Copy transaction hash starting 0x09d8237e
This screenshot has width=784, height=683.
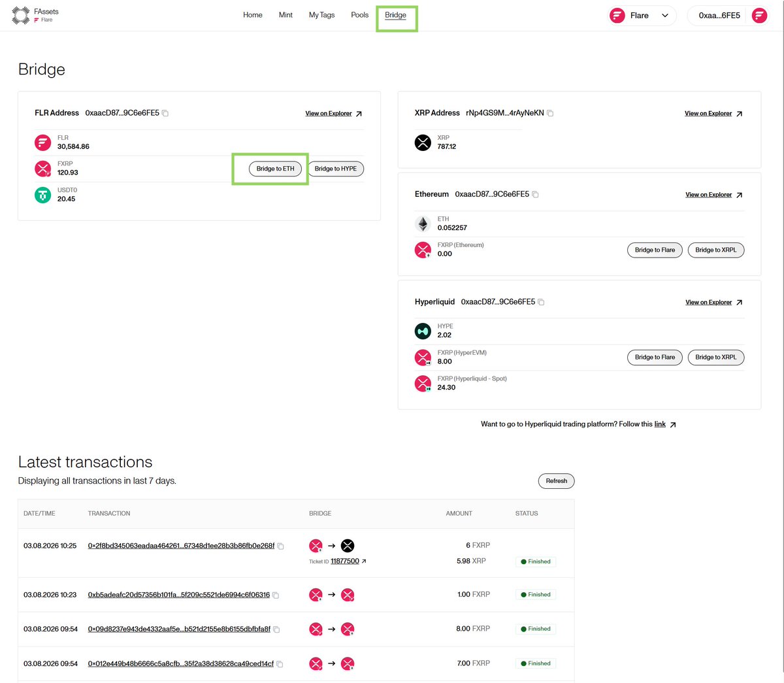point(276,629)
